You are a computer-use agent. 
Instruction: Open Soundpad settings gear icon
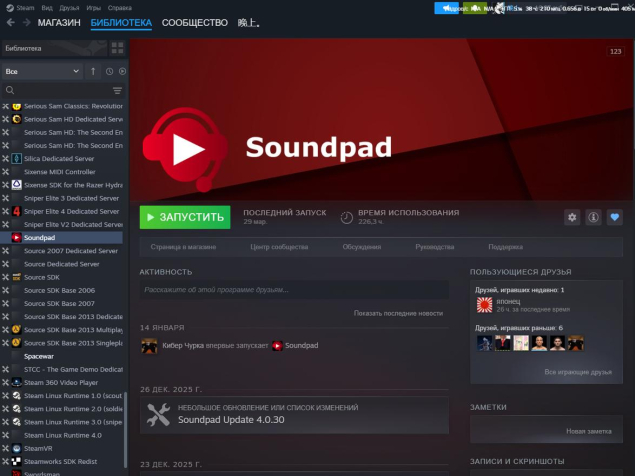click(x=572, y=217)
